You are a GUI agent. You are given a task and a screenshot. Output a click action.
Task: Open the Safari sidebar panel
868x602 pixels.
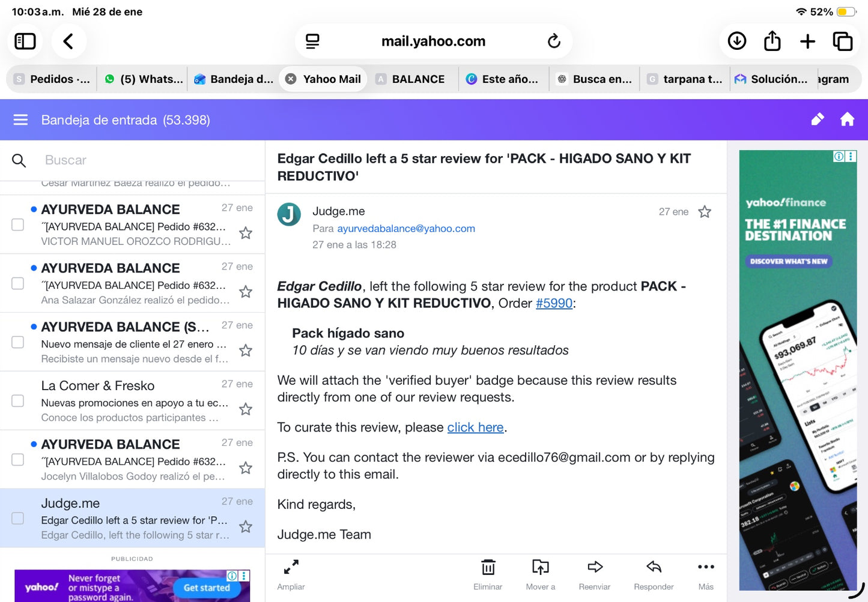[25, 41]
